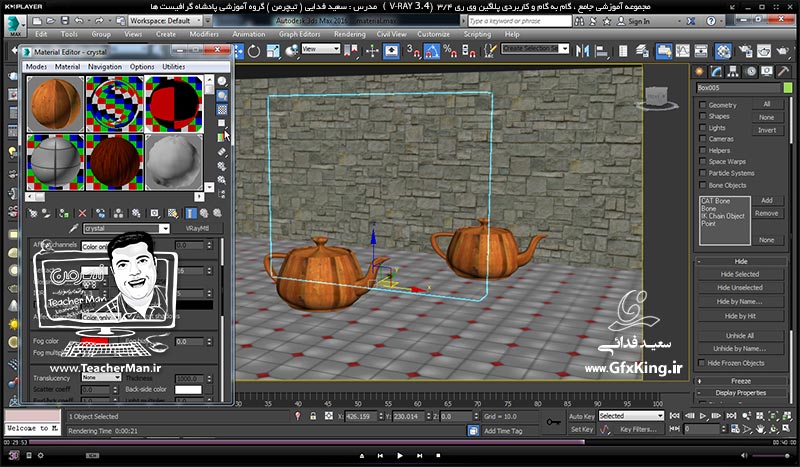Open the Create command panel tab
The image size is (800, 467).
[699, 72]
